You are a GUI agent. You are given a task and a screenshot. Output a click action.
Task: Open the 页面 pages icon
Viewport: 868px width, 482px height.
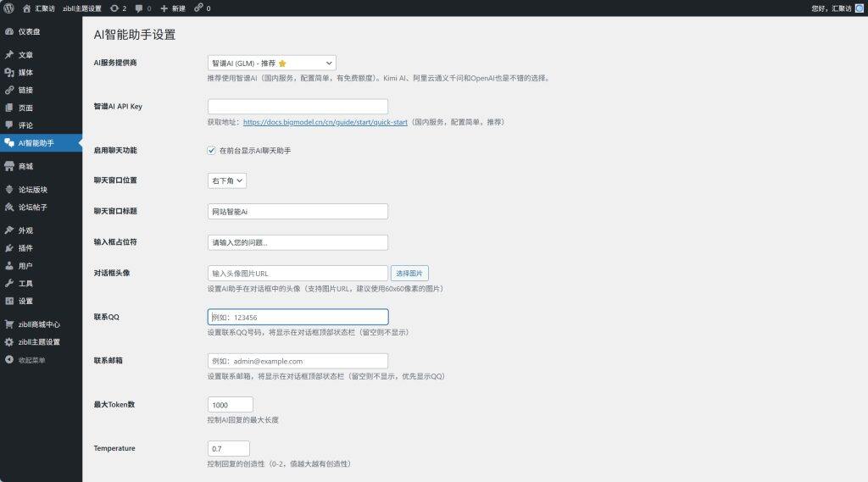(9, 108)
